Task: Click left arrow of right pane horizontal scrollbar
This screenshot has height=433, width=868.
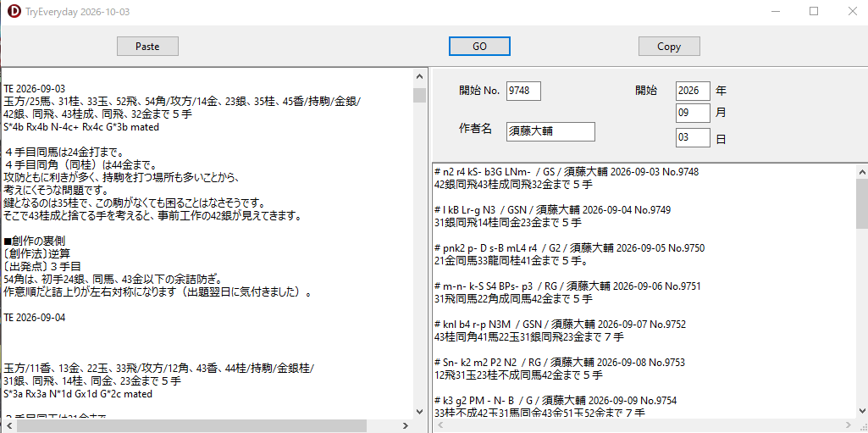Action: (440, 425)
